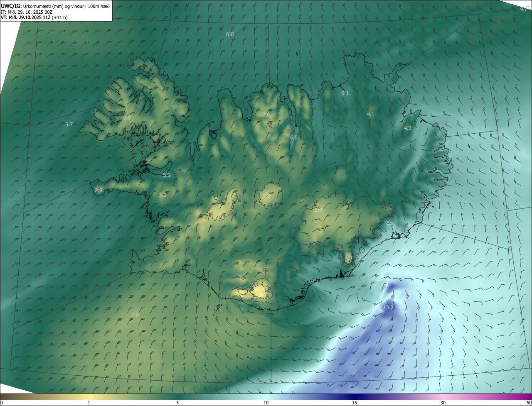The width and height of the screenshot is (532, 406).
Task: Click the 6.5 value label
Action: click(294, 137)
